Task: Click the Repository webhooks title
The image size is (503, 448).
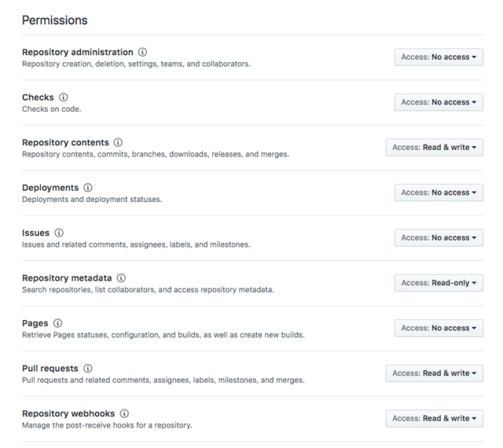Action: click(x=68, y=413)
